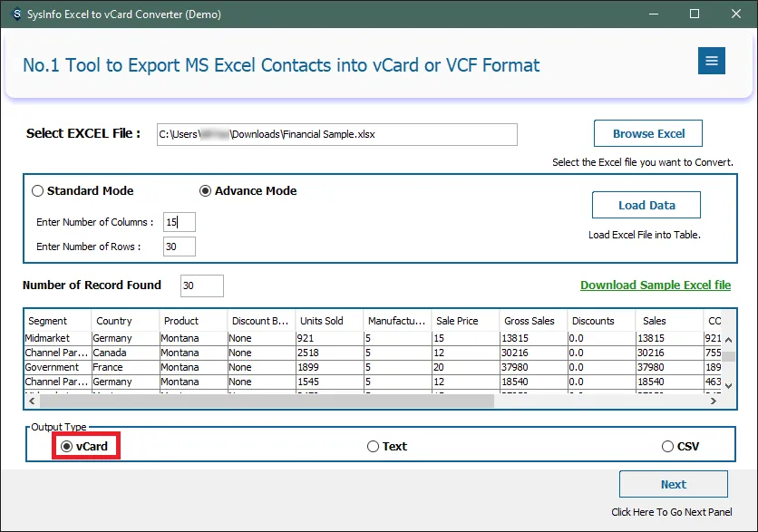
Task: Click the horizontal scrollbar thumb
Action: click(267, 401)
